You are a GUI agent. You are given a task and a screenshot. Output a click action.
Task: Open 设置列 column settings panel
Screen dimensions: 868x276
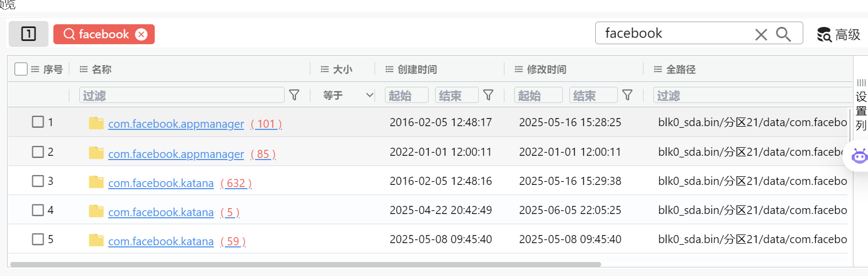861,106
